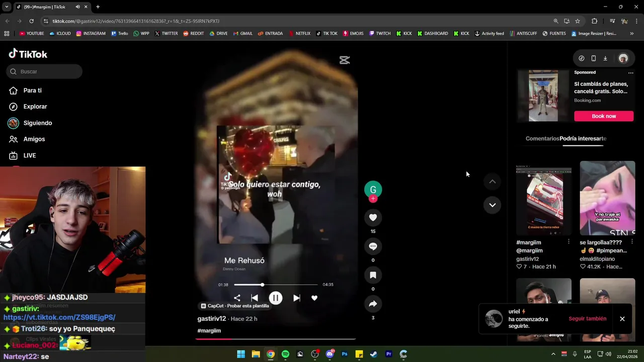Image resolution: width=644 pixels, height=362 pixels.
Task: Open sponsored ad options menu
Action: click(x=630, y=72)
